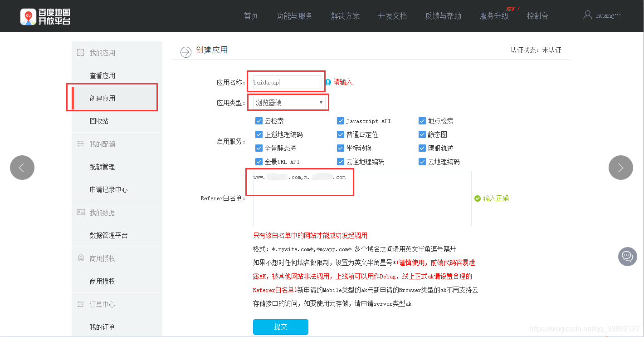Open the 反馈与帮助 menu

click(x=443, y=16)
